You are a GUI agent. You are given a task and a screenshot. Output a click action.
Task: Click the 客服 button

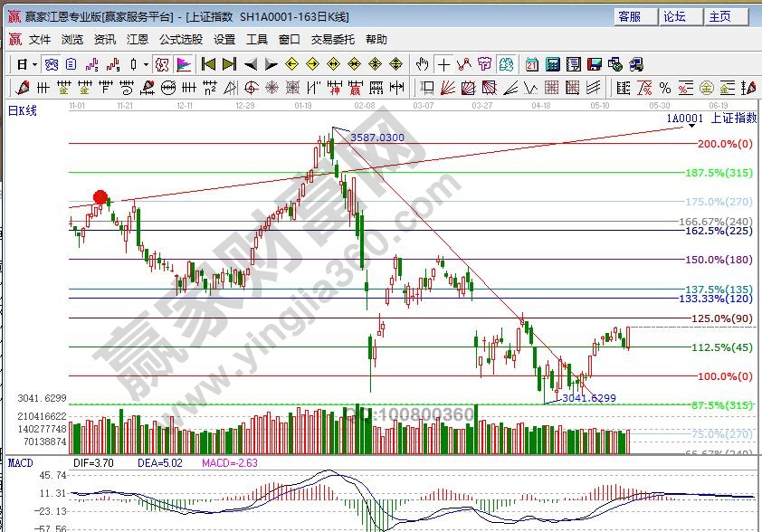630,16
